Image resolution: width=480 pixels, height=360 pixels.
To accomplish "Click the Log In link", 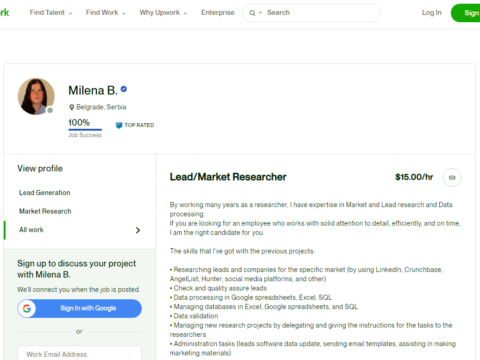I will pyautogui.click(x=431, y=13).
